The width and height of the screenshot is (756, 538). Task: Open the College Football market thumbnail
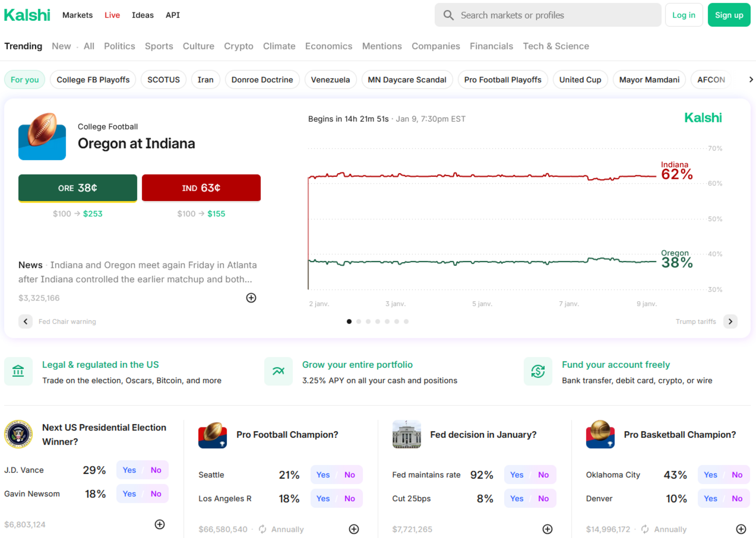point(42,137)
